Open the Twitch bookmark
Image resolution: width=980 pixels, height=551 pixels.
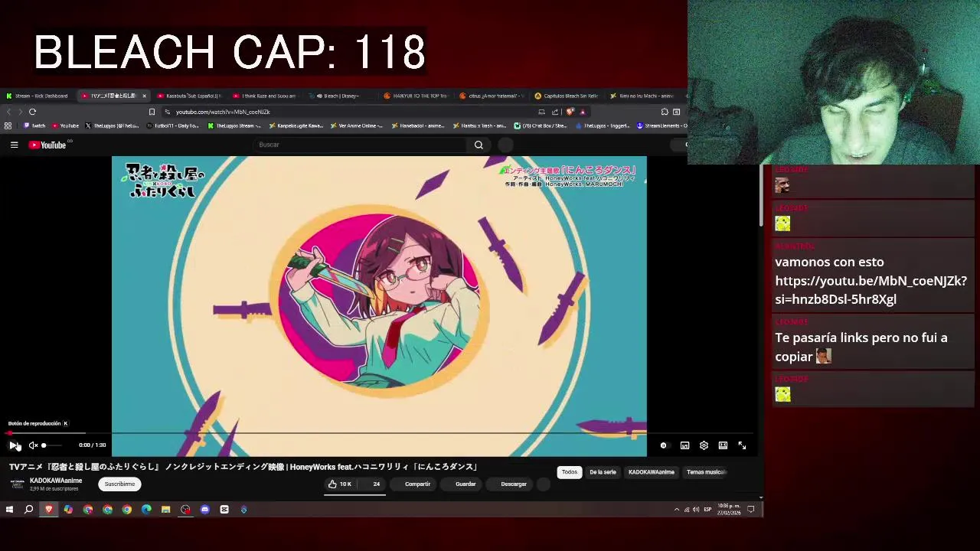(x=34, y=126)
